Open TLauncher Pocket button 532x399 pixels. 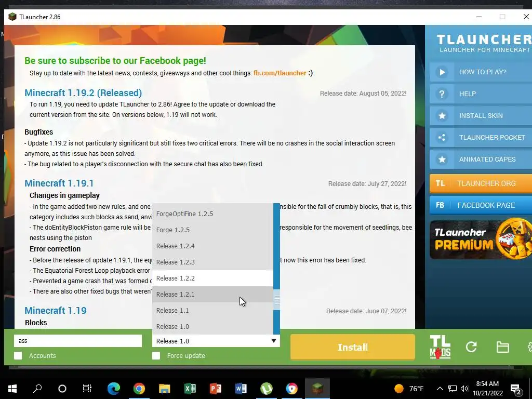pos(481,137)
